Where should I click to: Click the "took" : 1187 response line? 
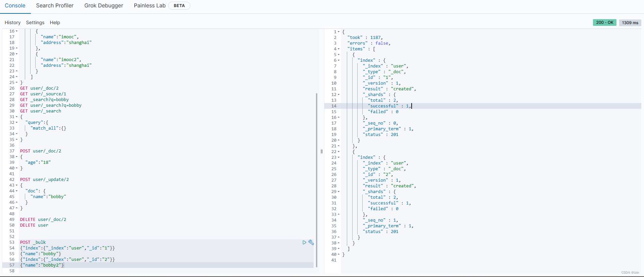365,38
